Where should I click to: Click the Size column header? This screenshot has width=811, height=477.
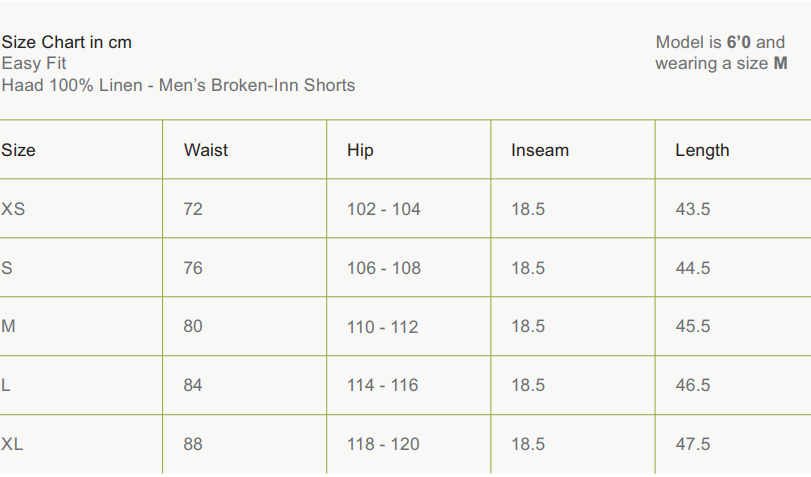click(x=18, y=150)
